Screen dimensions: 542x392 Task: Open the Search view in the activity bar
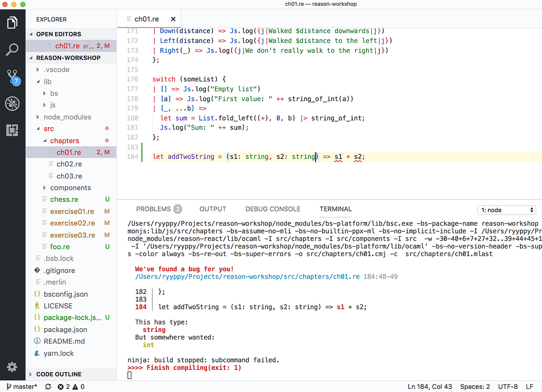click(x=12, y=49)
